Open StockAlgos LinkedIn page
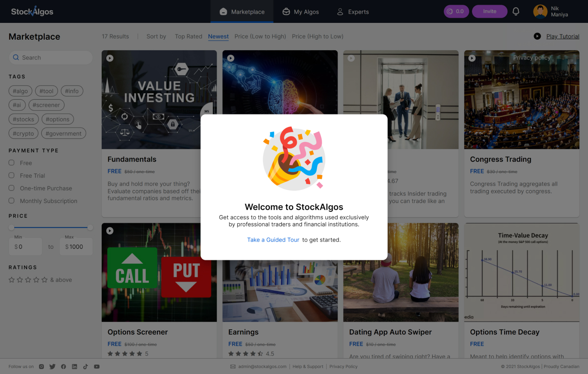 click(74, 367)
